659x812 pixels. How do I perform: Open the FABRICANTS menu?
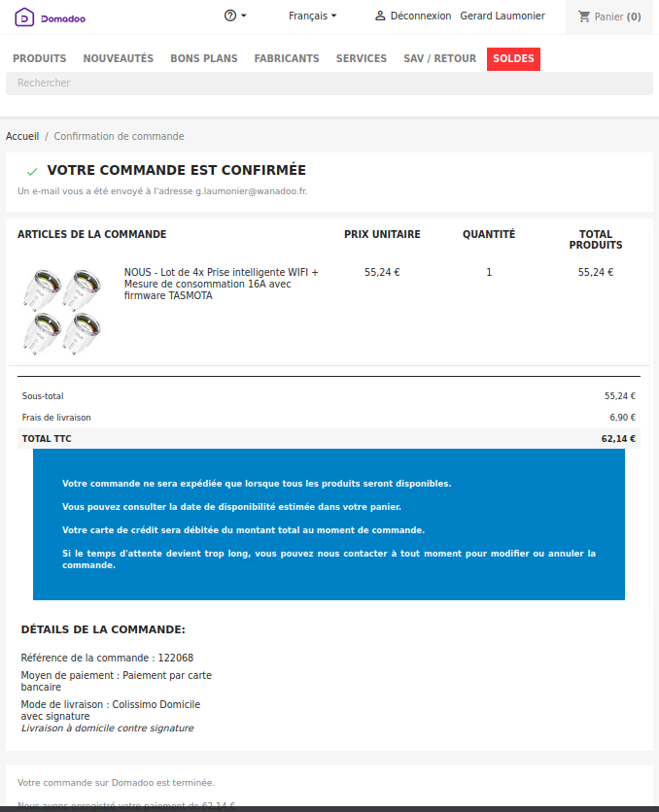point(287,59)
